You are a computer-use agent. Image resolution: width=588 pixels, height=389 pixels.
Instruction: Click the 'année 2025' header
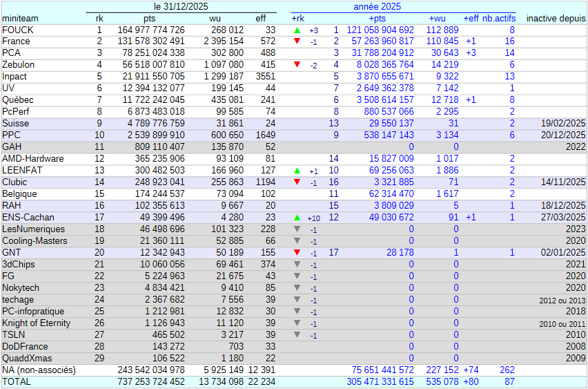tap(377, 6)
